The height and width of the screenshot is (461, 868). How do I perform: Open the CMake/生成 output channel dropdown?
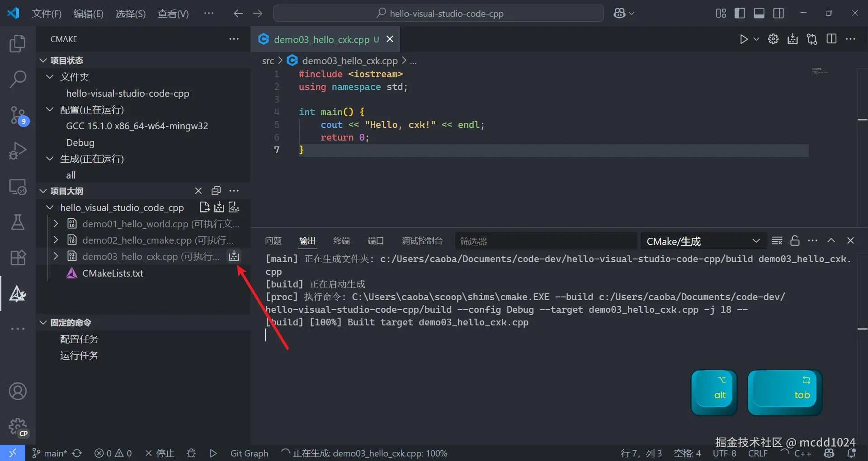tap(703, 241)
